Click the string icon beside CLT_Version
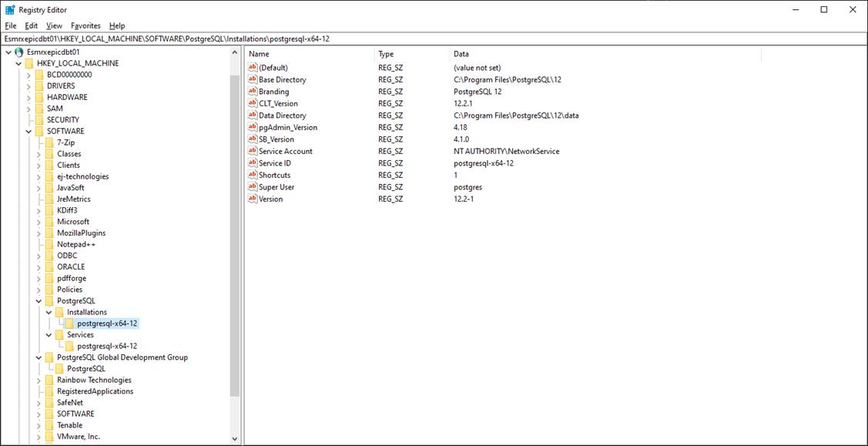868x446 pixels. (x=253, y=103)
